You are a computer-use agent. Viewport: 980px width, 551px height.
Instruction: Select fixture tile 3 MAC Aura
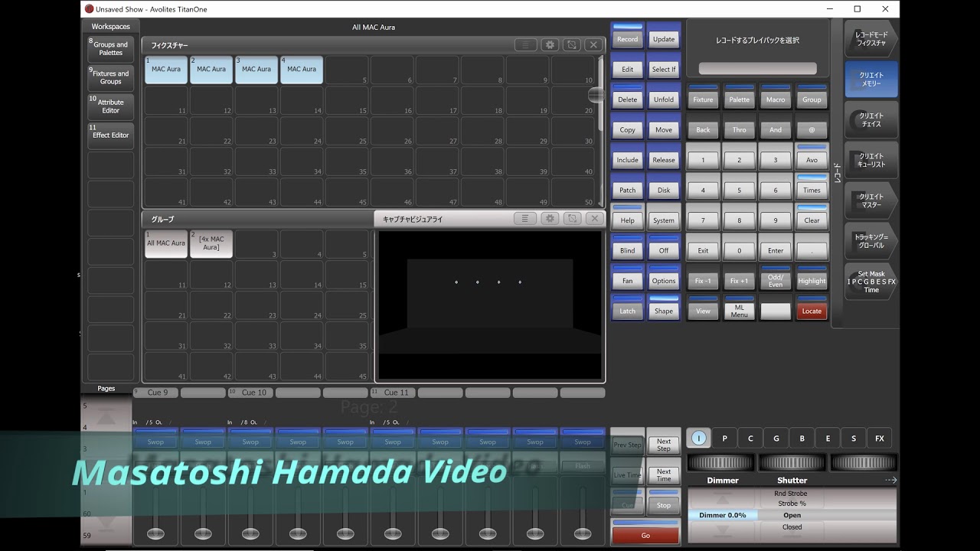[x=256, y=70]
